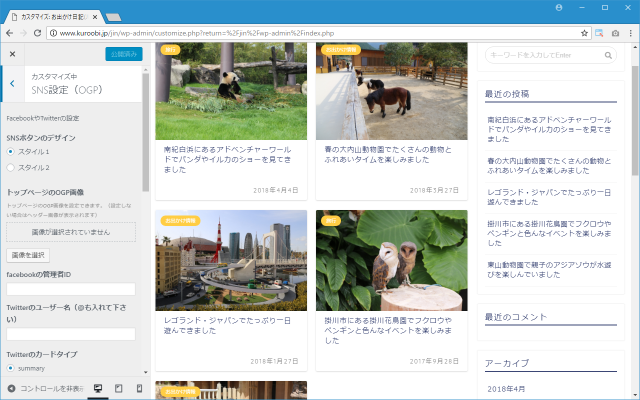Hide controls using コントロールを非表示
This screenshot has height=400, width=640.
[x=45, y=389]
